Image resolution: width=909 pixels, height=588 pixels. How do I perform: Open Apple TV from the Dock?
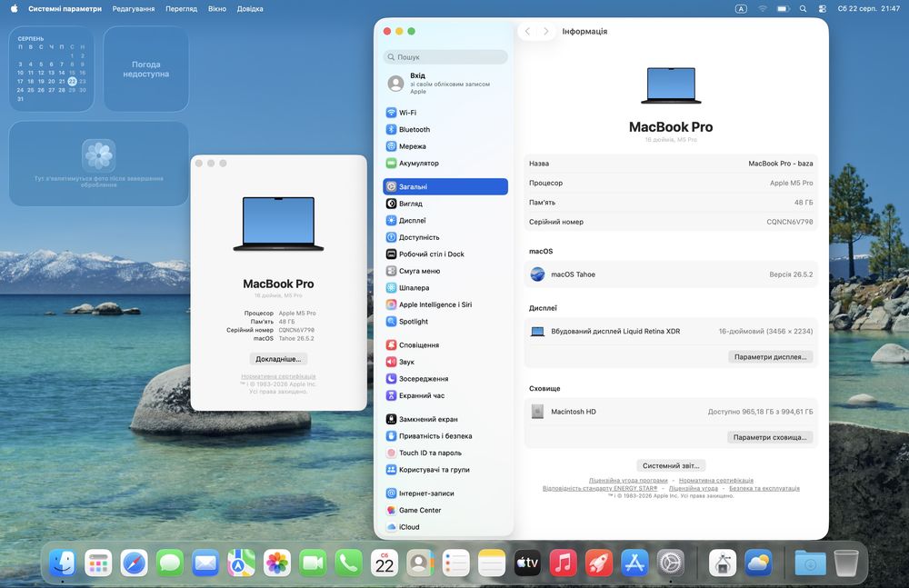click(527, 563)
